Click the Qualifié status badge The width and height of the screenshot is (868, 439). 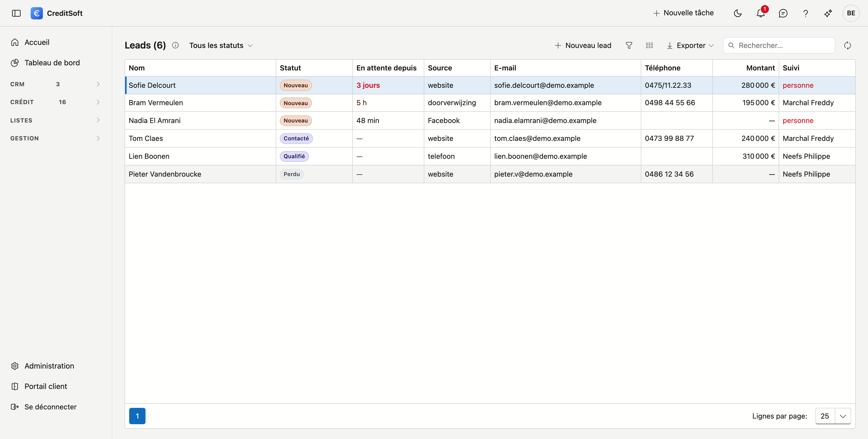coord(294,156)
